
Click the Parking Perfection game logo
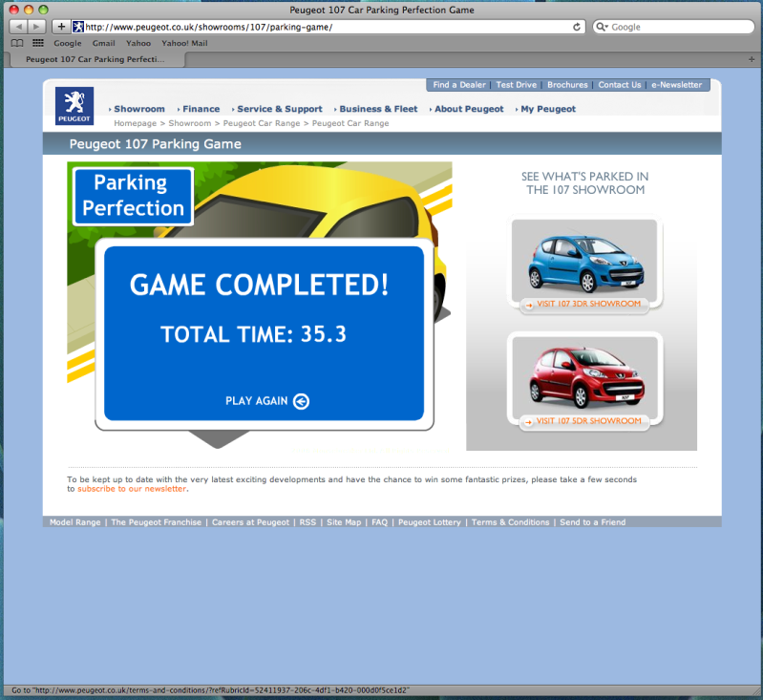point(133,197)
